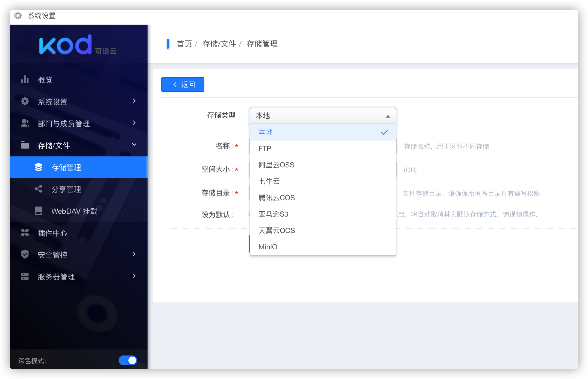
Task: Click the security control shield icon
Action: coord(25,255)
